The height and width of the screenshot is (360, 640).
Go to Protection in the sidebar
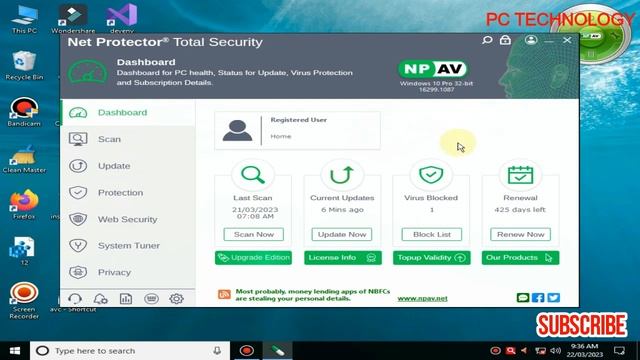(128, 193)
